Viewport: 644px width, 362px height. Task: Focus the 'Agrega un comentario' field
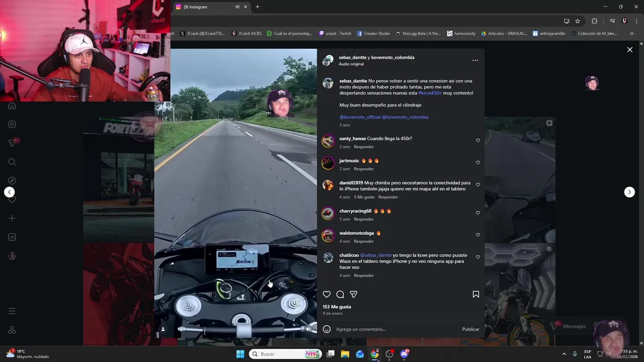pos(396,329)
